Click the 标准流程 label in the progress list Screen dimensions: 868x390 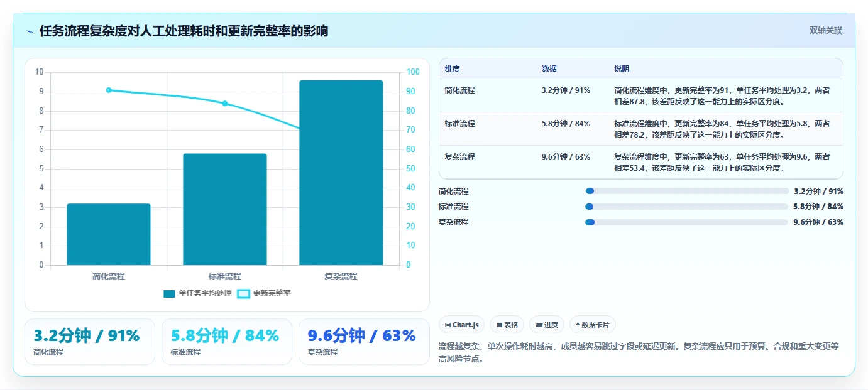tap(454, 207)
